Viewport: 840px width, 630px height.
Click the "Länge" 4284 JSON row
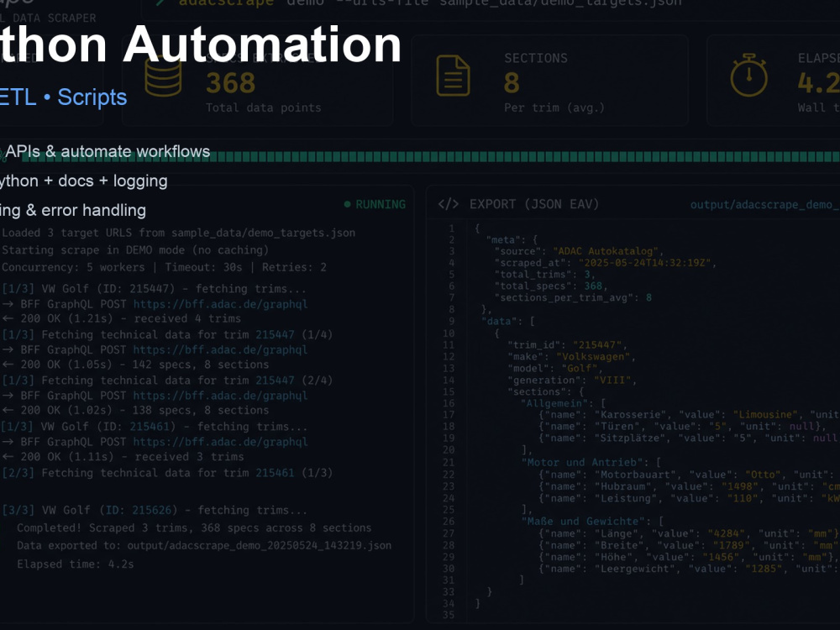(x=689, y=533)
